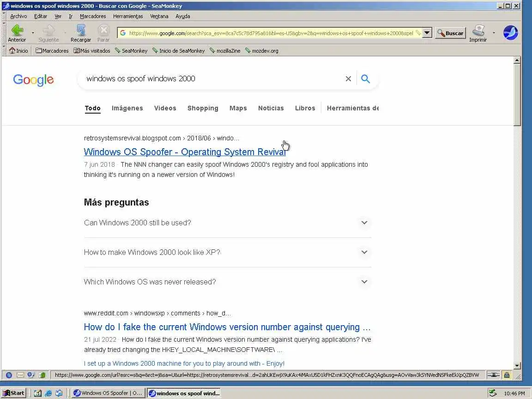The image size is (532, 399).
Task: Click the Show Desktop quick launch icon
Action: pos(38,393)
